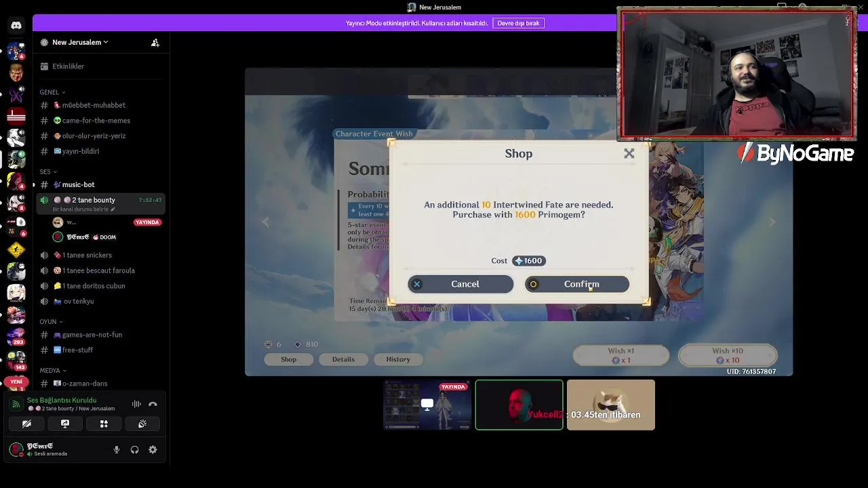Collapse MEDYA channel category
This screenshot has height=488, width=868.
point(53,371)
